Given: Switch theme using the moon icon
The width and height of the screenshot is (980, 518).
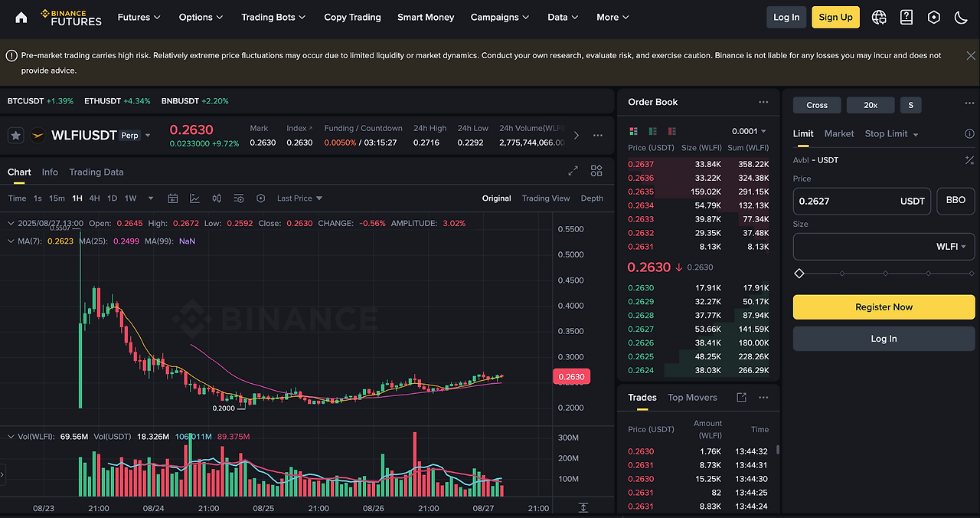Looking at the screenshot, I should click(x=961, y=17).
